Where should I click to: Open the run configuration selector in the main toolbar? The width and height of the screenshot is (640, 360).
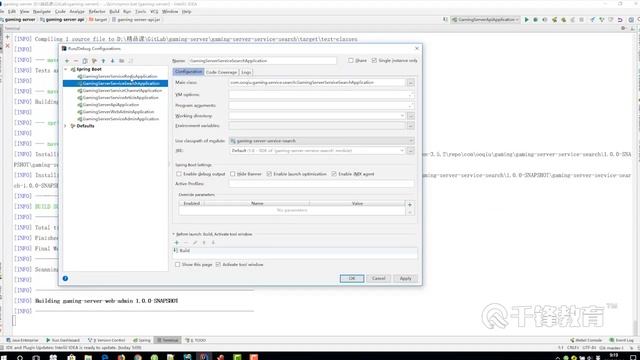(x=485, y=20)
